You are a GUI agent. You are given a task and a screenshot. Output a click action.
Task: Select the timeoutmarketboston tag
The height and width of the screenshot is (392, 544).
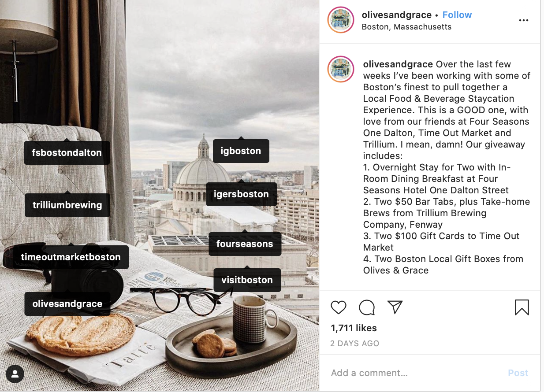[x=71, y=257]
